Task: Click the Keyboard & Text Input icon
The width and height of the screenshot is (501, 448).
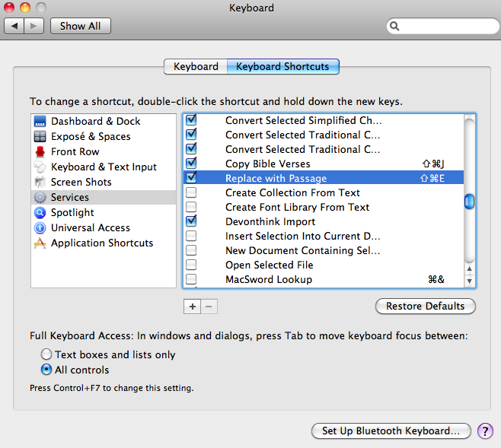Action: (40, 167)
